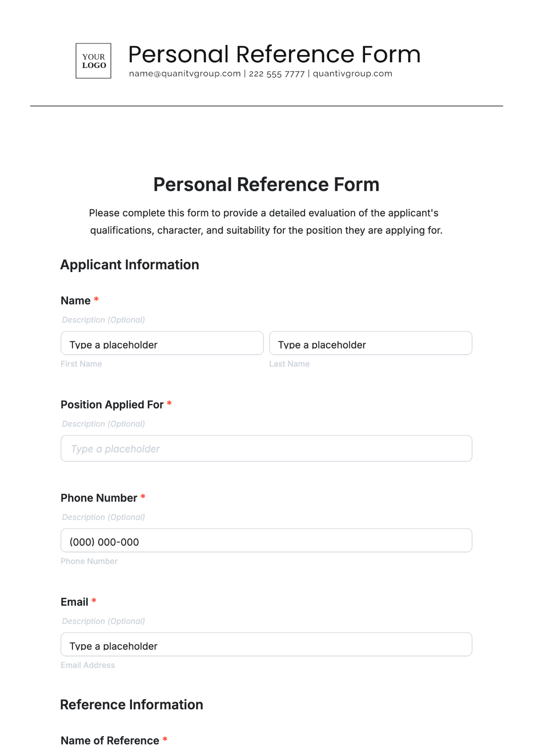Select the Email placeholder input box
Viewport: 533px width, 756px height.
[x=266, y=644]
